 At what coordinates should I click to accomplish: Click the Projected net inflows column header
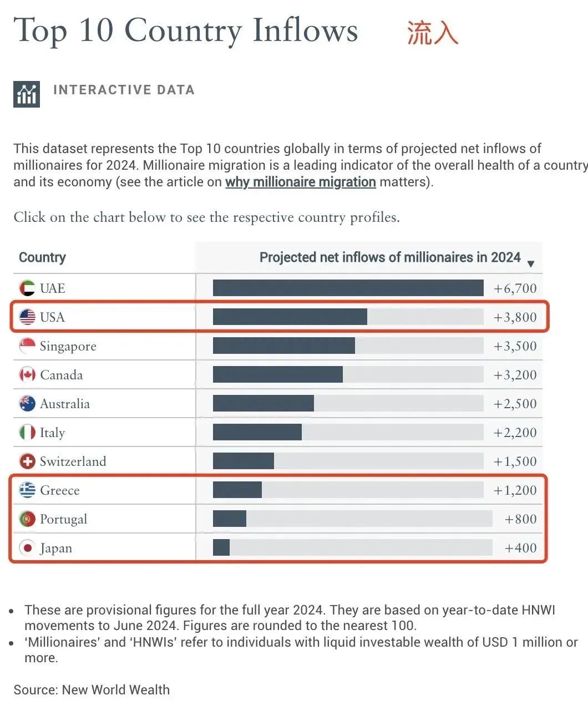pyautogui.click(x=390, y=257)
